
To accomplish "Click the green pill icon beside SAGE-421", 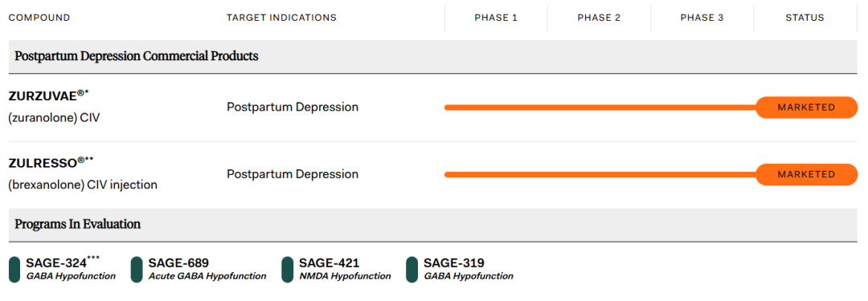I will [x=287, y=270].
